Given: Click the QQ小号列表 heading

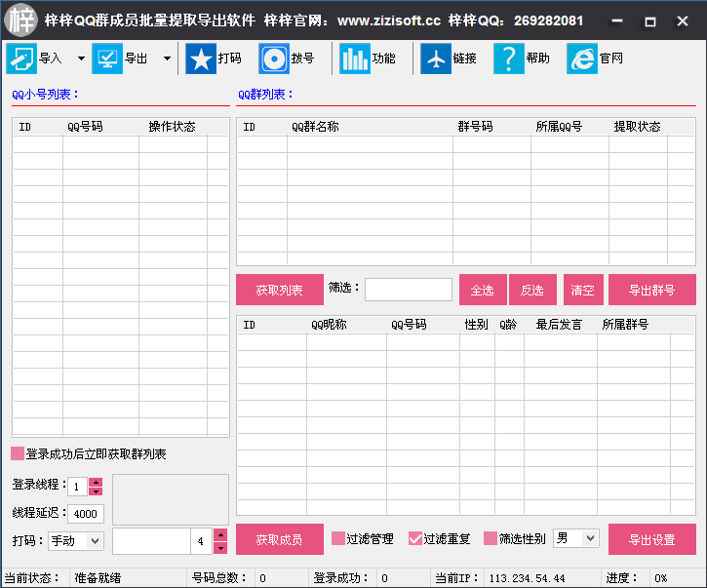Looking at the screenshot, I should [45, 95].
